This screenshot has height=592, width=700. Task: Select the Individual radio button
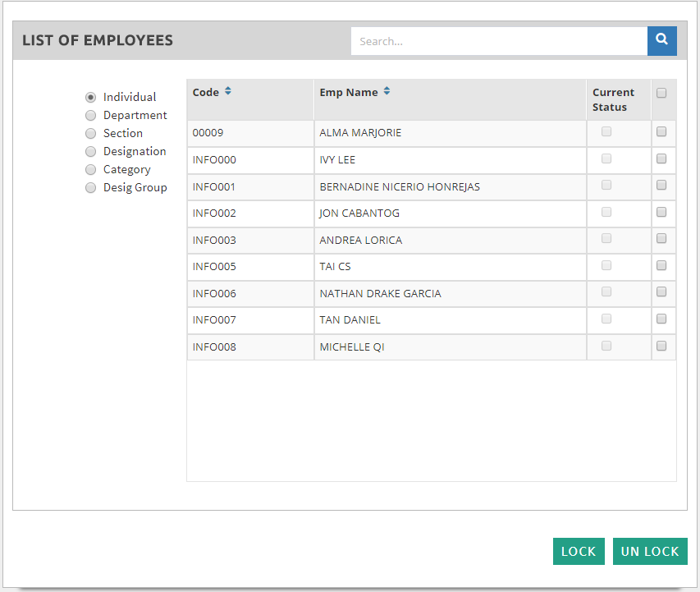point(91,97)
